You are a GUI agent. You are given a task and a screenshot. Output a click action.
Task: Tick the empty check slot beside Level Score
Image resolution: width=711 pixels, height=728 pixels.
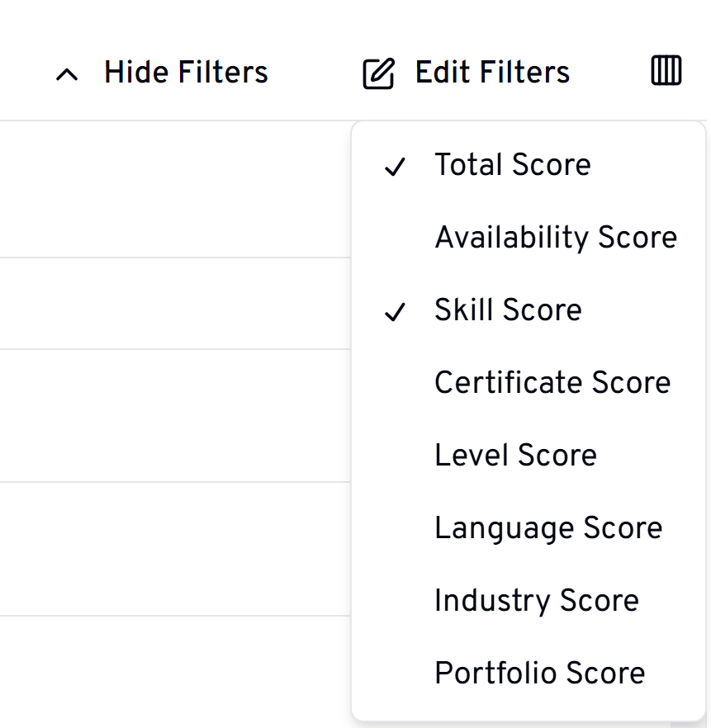396,456
